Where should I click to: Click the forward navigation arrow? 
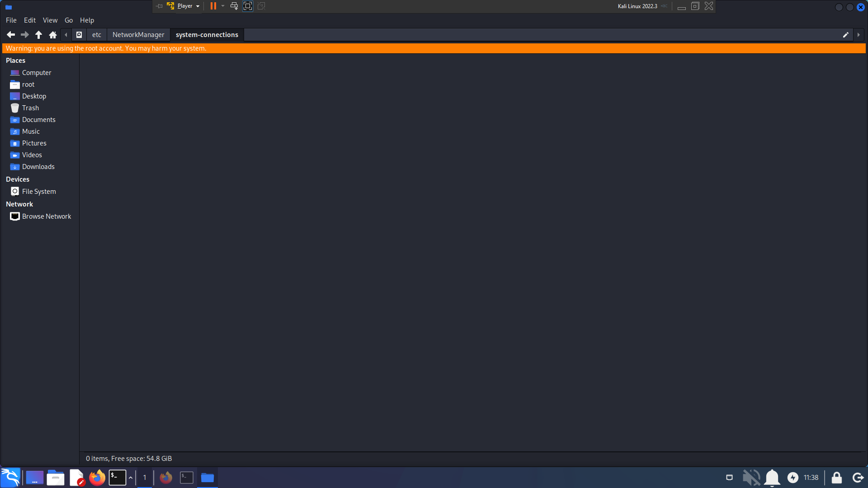tap(25, 35)
